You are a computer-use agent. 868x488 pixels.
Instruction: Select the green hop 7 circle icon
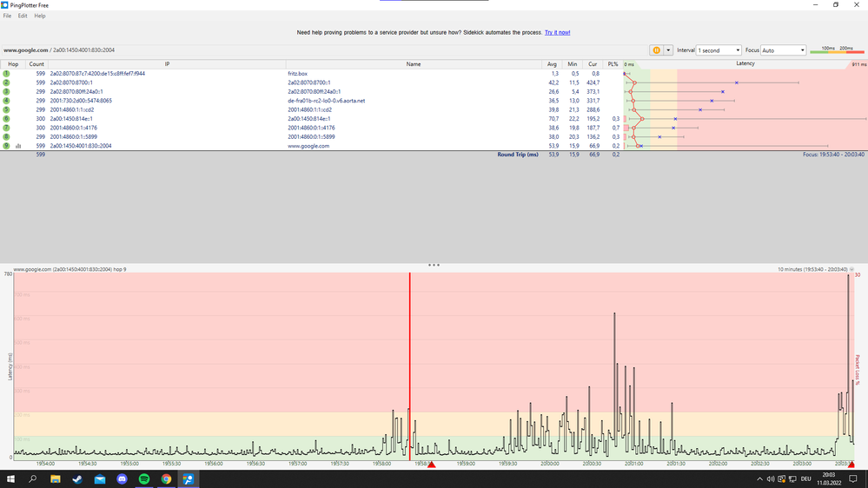6,128
